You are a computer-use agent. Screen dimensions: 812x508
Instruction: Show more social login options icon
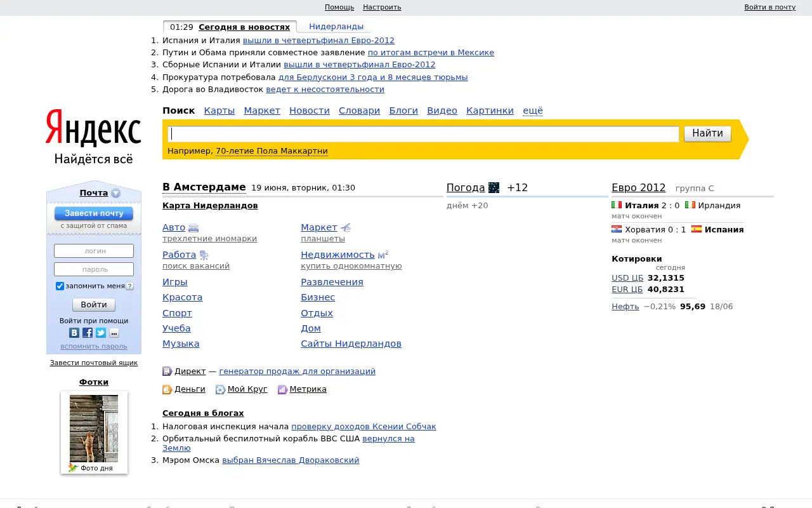114,333
